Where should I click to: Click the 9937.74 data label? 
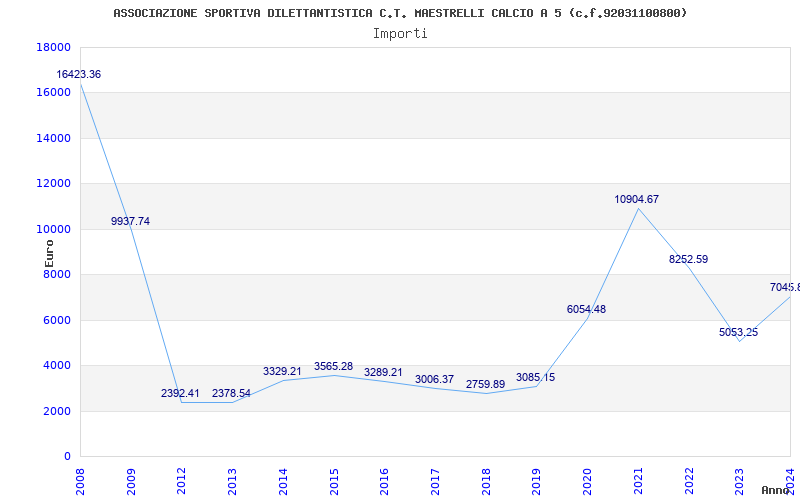coord(130,221)
